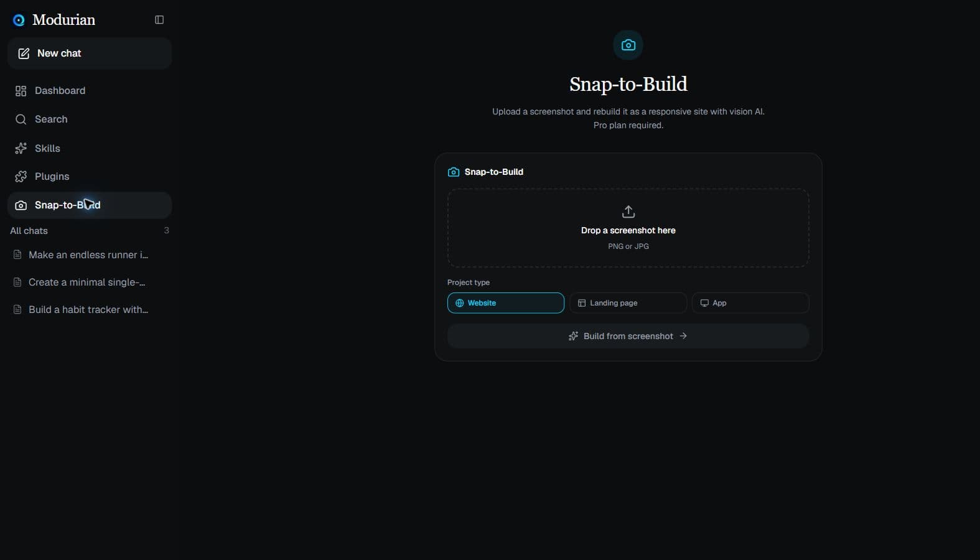Collapse the sidebar using the panel icon

(159, 20)
